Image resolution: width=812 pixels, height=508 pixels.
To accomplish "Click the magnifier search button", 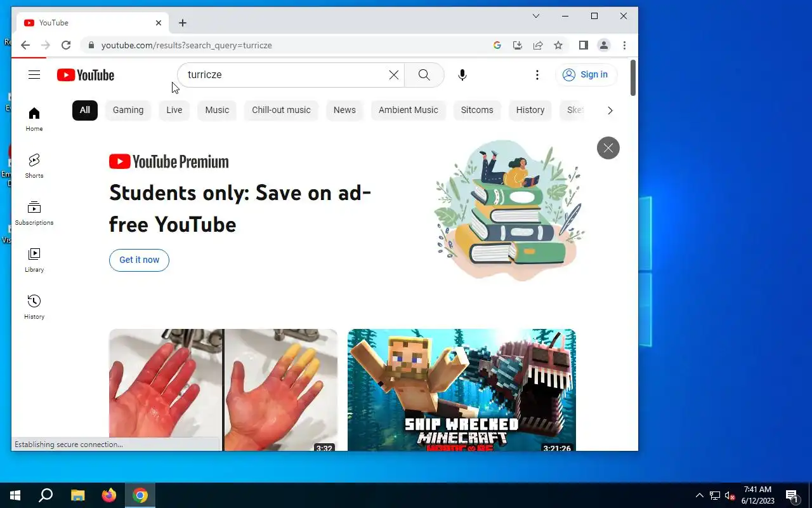I will pyautogui.click(x=424, y=75).
